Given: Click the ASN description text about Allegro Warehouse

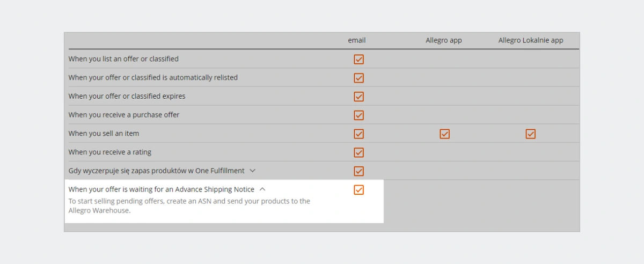Looking at the screenshot, I should [x=189, y=206].
